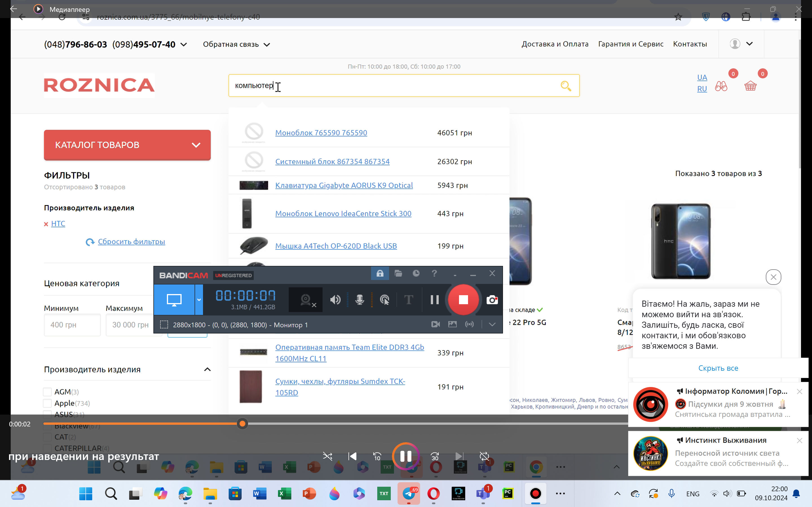This screenshot has width=812, height=507.
Task: Click the media player seek bar handle
Action: pos(242,424)
